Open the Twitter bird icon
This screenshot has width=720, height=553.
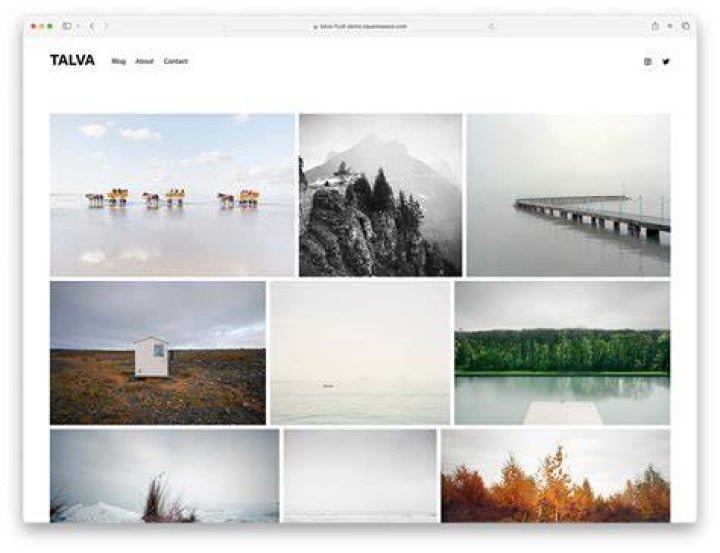click(x=666, y=62)
